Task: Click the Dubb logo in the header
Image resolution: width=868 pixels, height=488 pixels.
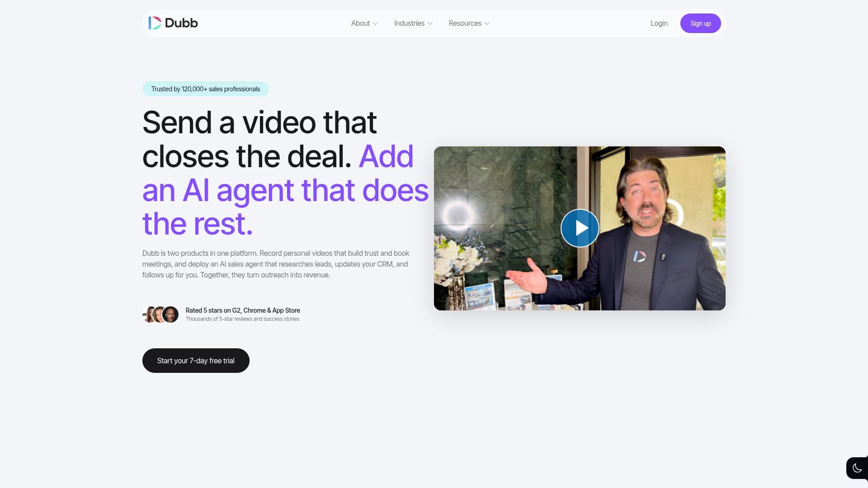Action: pyautogui.click(x=173, y=23)
